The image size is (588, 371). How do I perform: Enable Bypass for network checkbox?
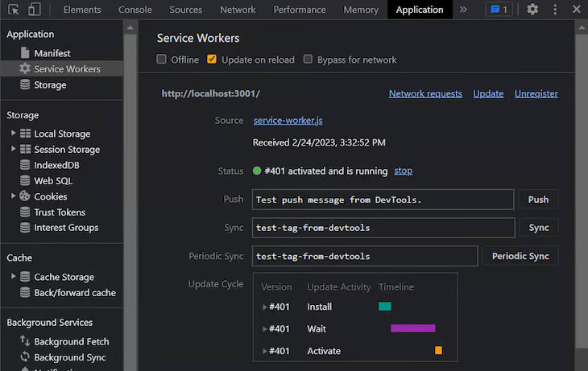[x=308, y=60]
